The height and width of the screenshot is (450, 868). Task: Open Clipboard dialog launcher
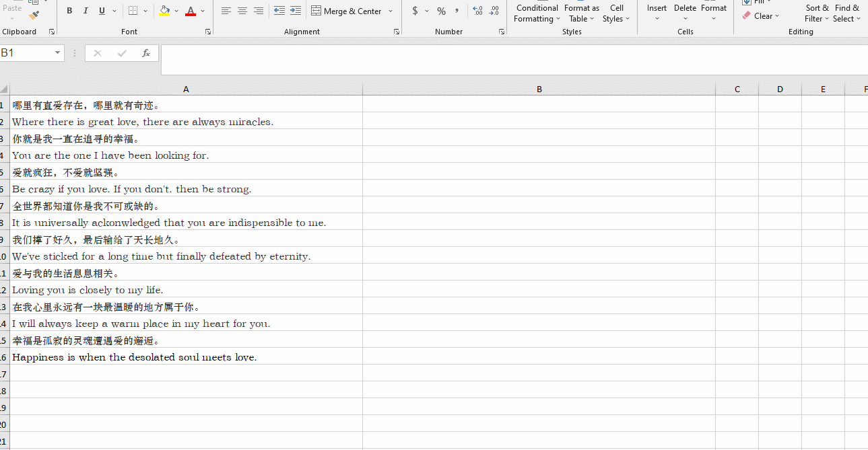click(x=52, y=32)
